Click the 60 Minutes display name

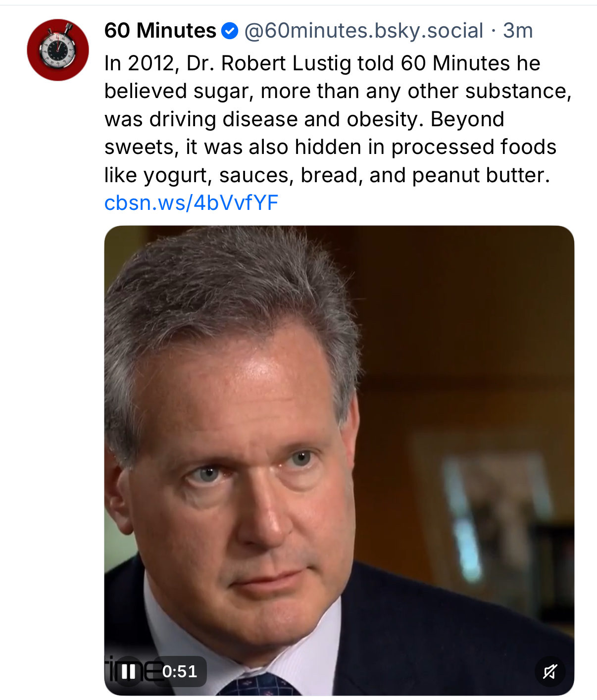[160, 31]
